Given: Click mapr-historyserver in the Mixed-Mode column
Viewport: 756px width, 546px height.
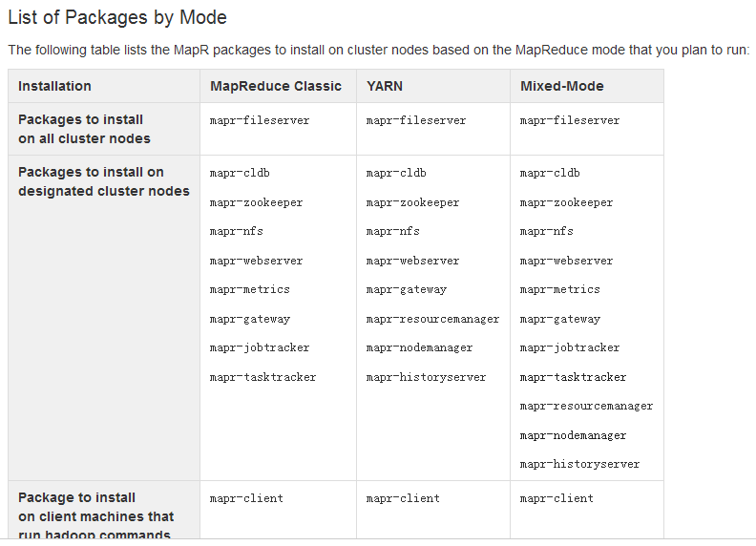Looking at the screenshot, I should 579,464.
